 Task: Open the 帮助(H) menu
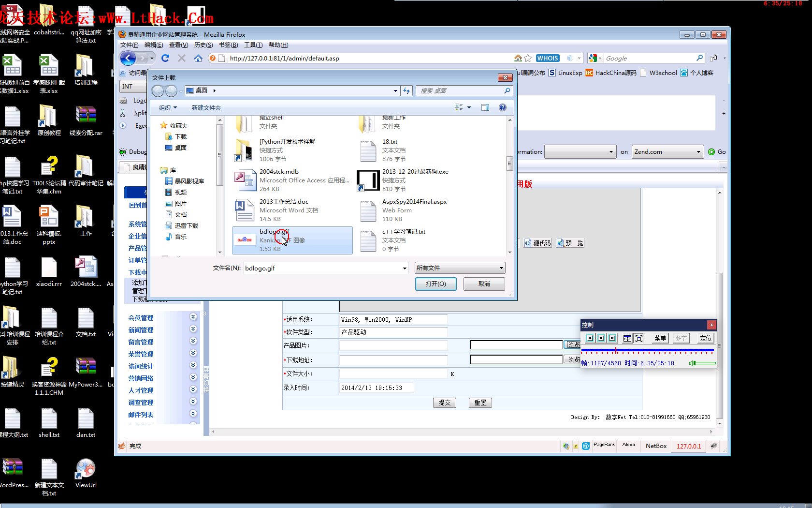click(x=278, y=45)
